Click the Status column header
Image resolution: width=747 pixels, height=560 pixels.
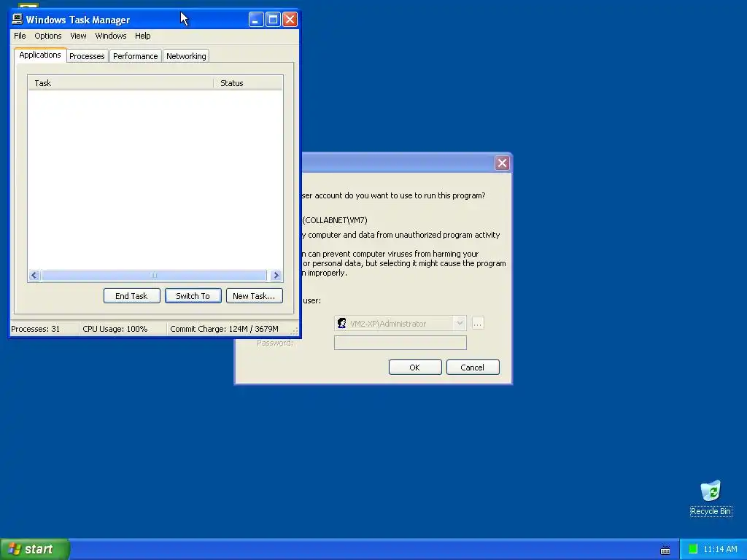pos(248,83)
